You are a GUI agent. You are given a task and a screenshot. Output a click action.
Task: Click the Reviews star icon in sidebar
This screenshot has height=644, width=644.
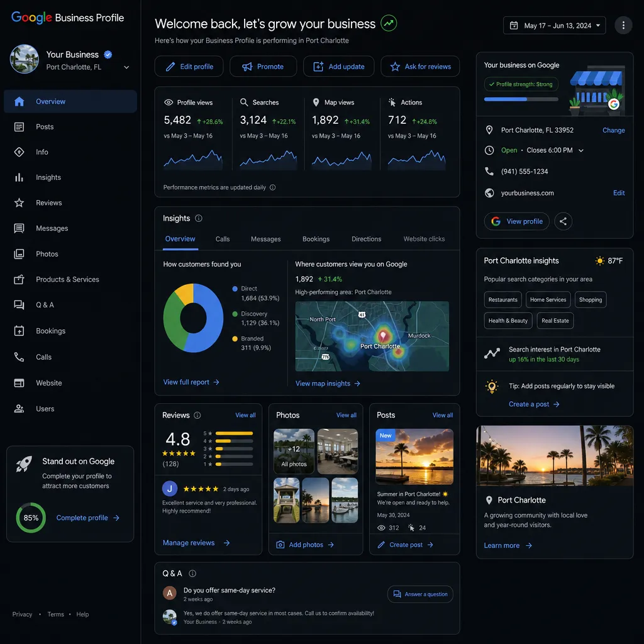(19, 203)
